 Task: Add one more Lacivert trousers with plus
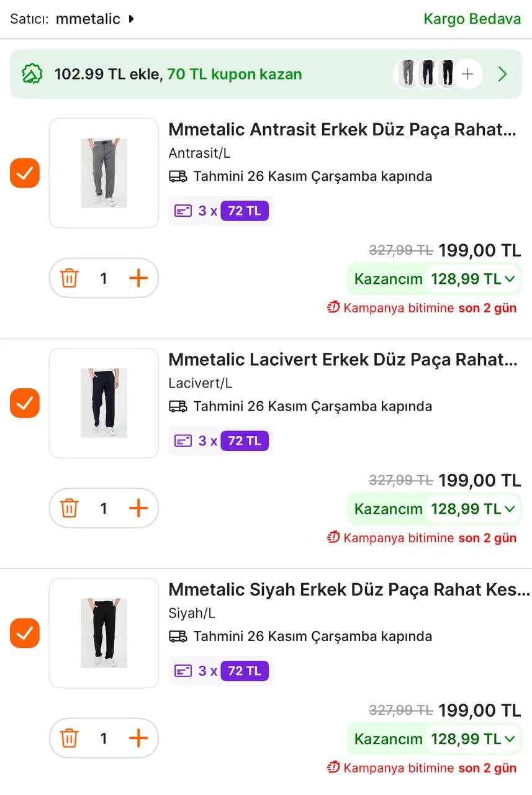coord(138,509)
